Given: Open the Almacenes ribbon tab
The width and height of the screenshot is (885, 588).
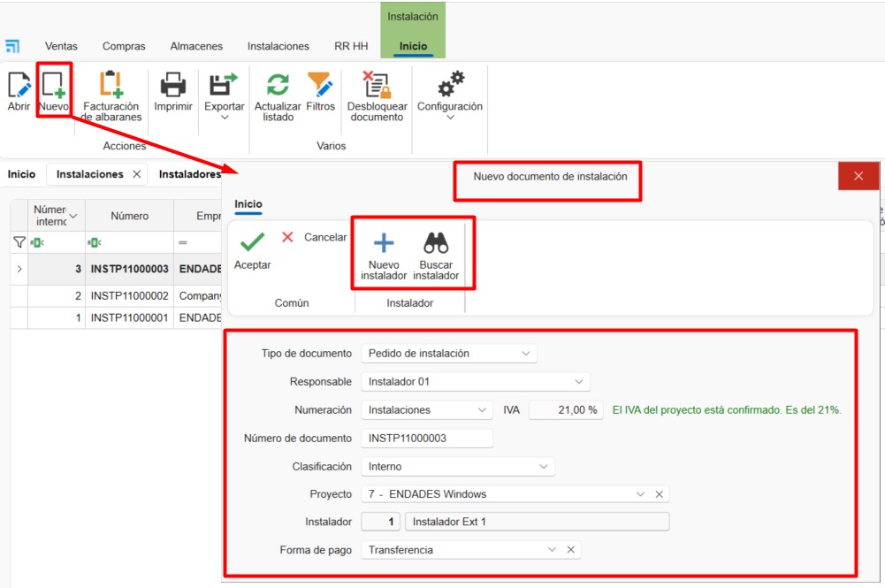Looking at the screenshot, I should (196, 46).
